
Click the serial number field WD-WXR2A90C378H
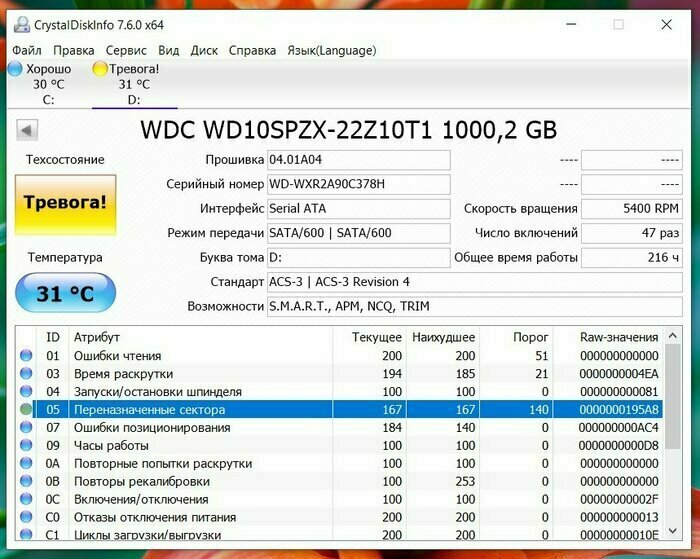[x=358, y=184]
